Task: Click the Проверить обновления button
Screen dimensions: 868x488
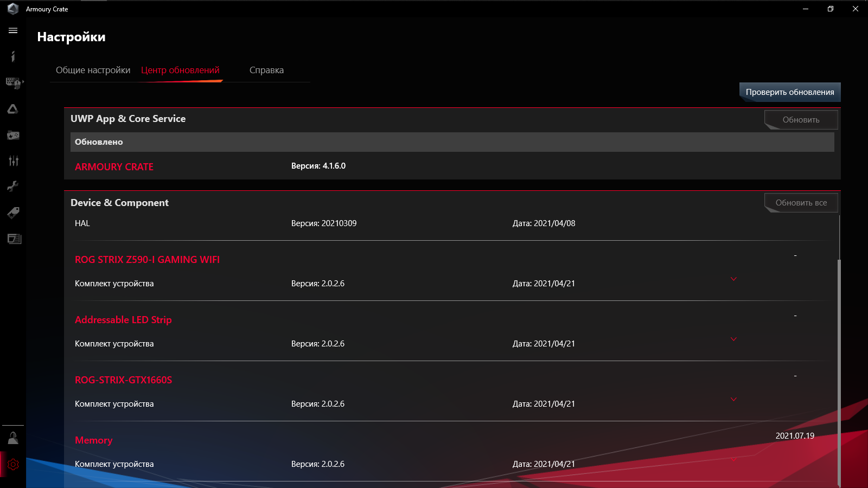Action: click(x=789, y=92)
